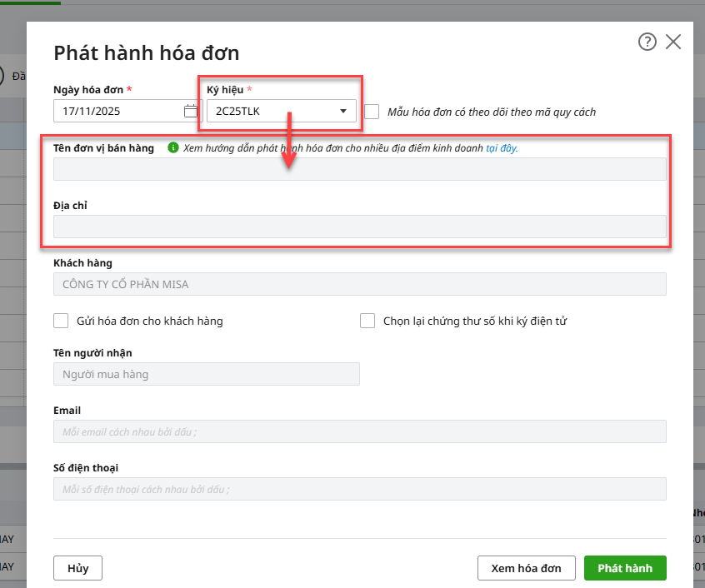705x588 pixels.
Task: Preview invoice with Xem hóa đơn button
Action: click(x=526, y=568)
